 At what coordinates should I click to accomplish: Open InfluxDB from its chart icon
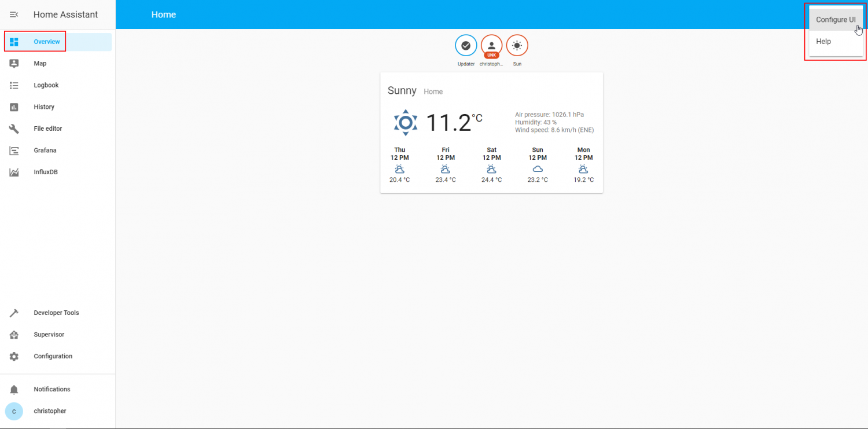[x=14, y=172]
